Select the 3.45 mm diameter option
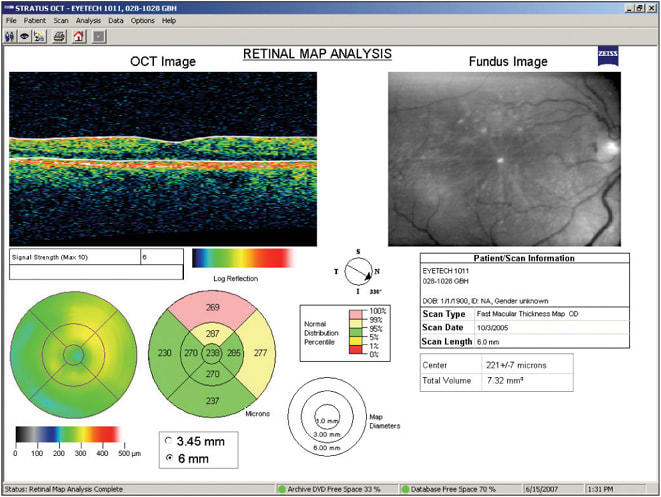The image size is (661, 497). click(x=169, y=441)
